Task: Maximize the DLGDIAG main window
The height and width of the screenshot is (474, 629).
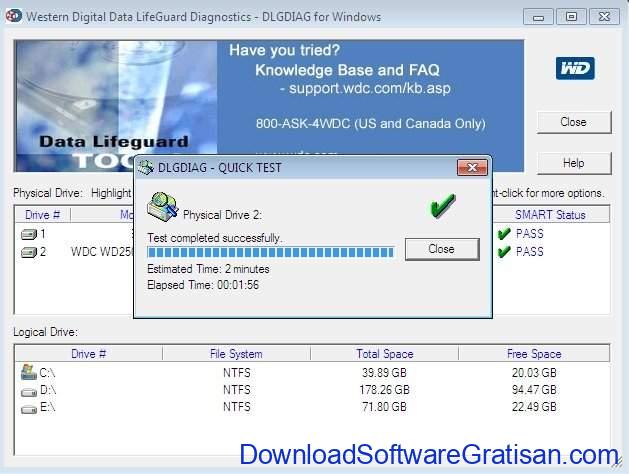Action: (571, 17)
